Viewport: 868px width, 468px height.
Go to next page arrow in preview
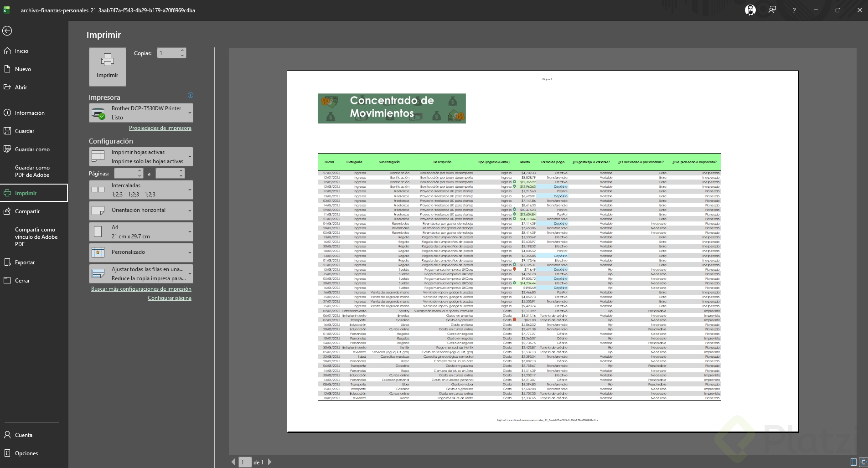pyautogui.click(x=269, y=462)
